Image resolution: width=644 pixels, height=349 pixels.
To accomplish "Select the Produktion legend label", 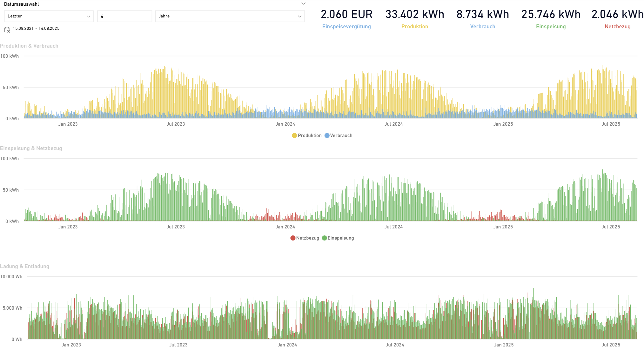I will pyautogui.click(x=310, y=135).
